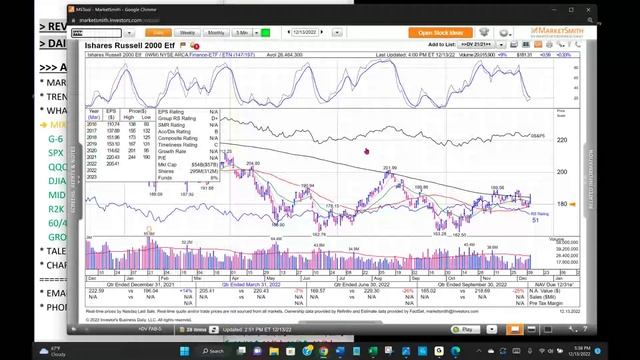Click the first icon right of Add to List
Screen dimensions: 640x360
tap(514, 44)
